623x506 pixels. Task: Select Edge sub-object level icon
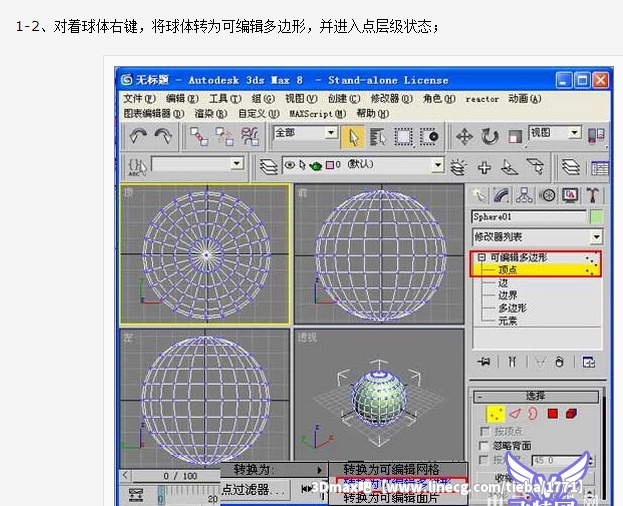point(515,414)
